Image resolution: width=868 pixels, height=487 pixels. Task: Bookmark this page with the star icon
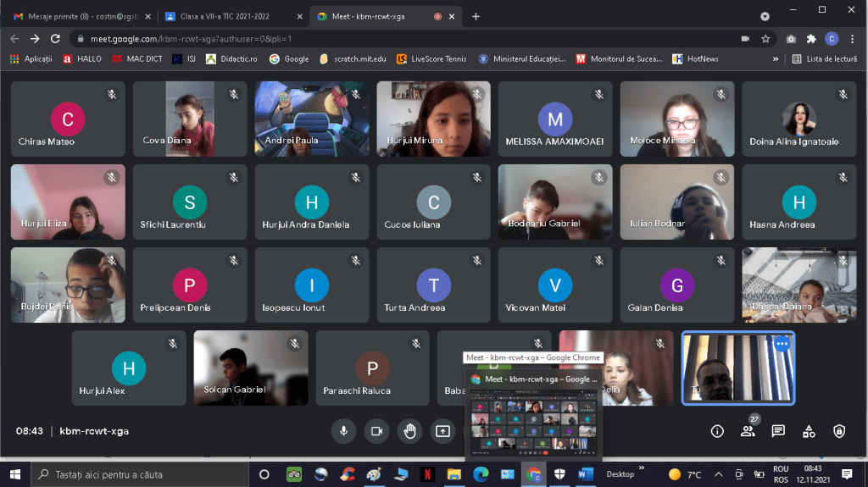click(x=765, y=38)
